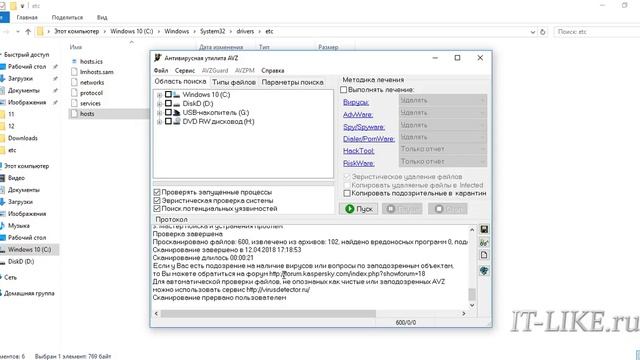Open the AdvWare action dropdown

click(443, 113)
